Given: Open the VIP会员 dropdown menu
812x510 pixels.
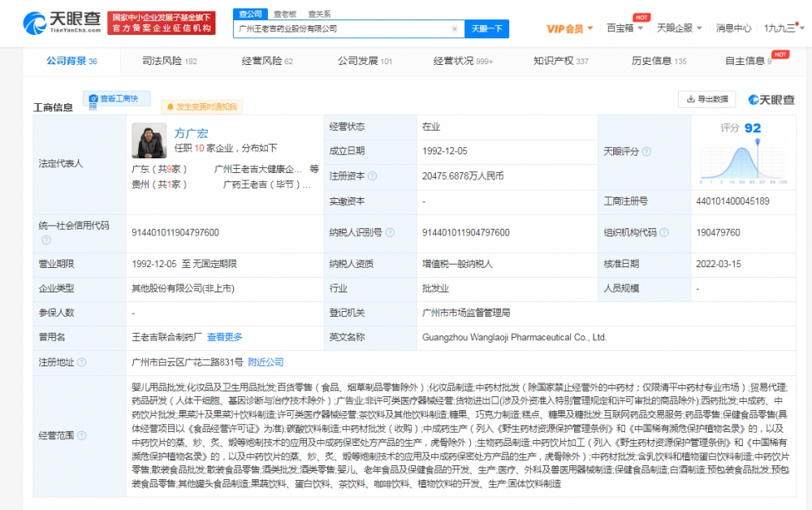Looking at the screenshot, I should [569, 28].
